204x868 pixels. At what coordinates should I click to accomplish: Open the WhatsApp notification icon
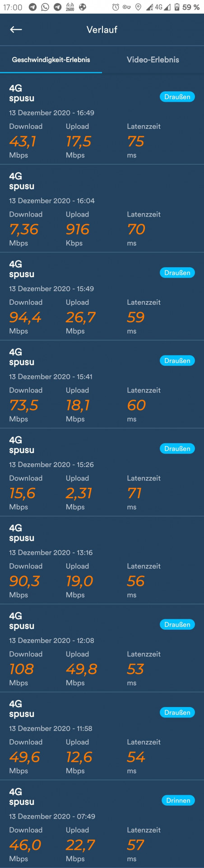pyautogui.click(x=45, y=7)
